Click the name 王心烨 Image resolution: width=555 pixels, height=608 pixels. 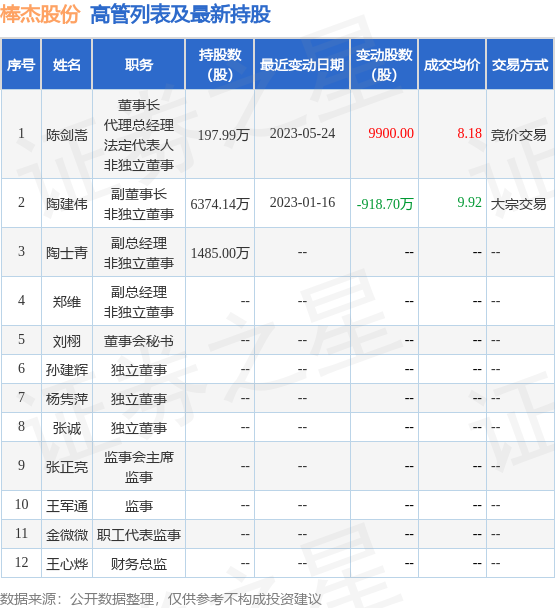[x=67, y=564]
